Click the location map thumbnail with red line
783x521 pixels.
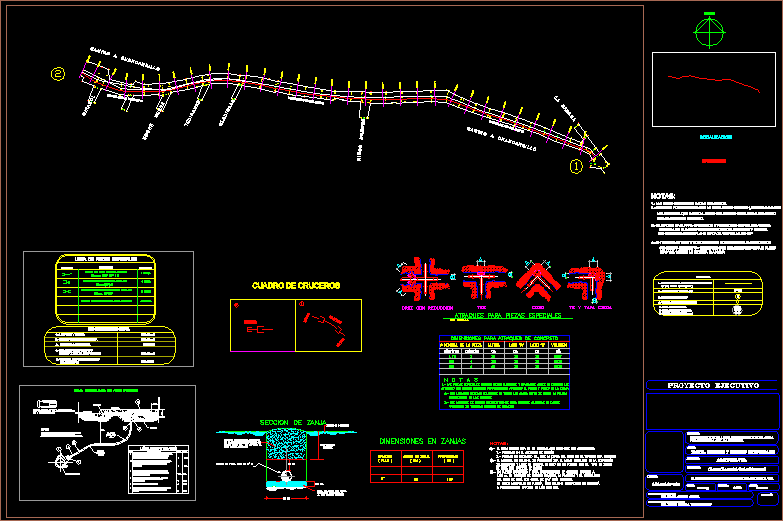coord(712,88)
